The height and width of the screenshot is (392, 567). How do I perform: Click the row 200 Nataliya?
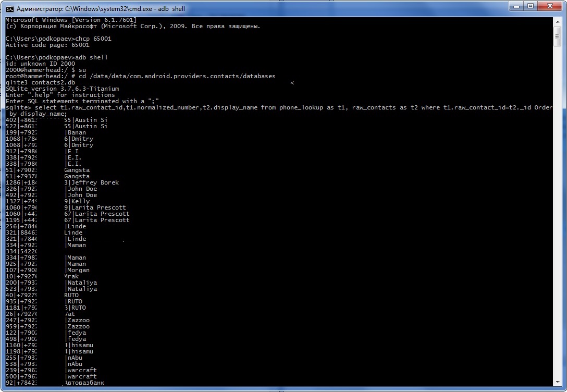(52, 283)
